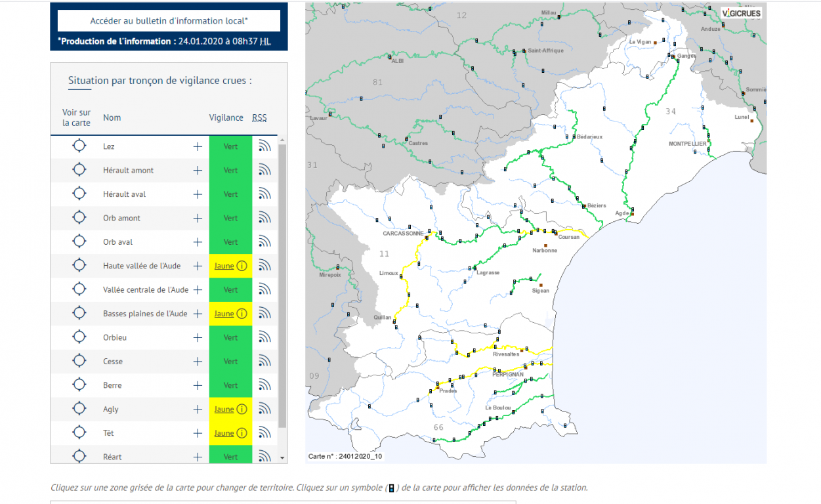Click the Vigicrues logo on map
The image size is (821, 504).
click(741, 13)
